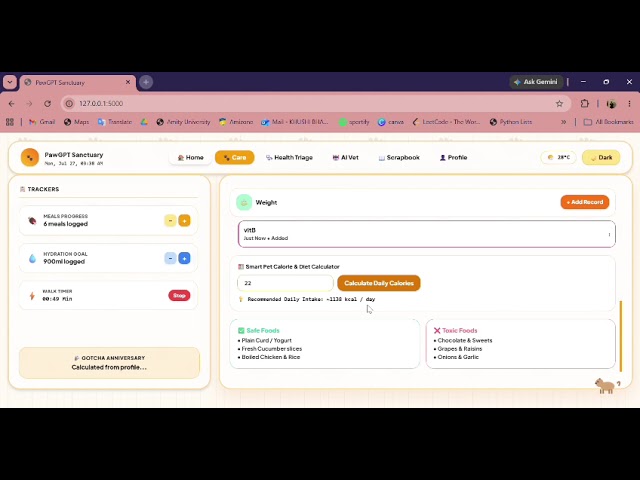Viewport: 640px width, 480px height.
Task: Click the temperature weather badge
Action: [558, 158]
